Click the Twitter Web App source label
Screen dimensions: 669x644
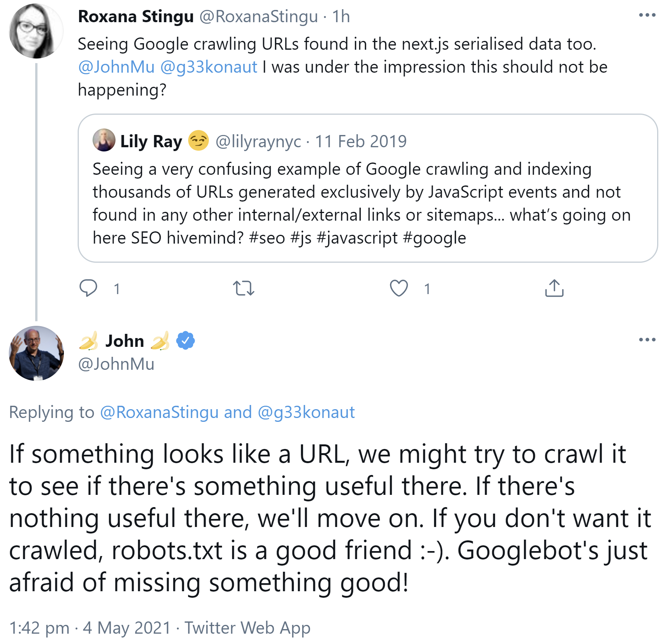(x=247, y=628)
